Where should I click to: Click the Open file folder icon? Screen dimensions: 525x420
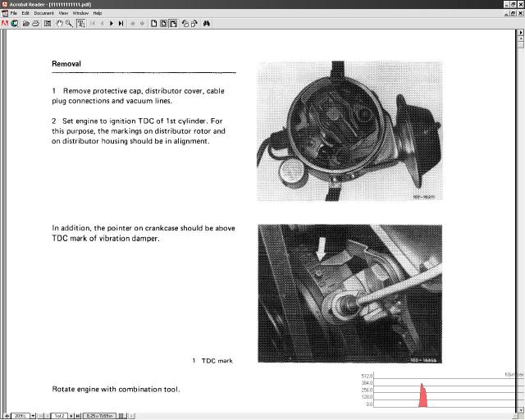pyautogui.click(x=26, y=24)
